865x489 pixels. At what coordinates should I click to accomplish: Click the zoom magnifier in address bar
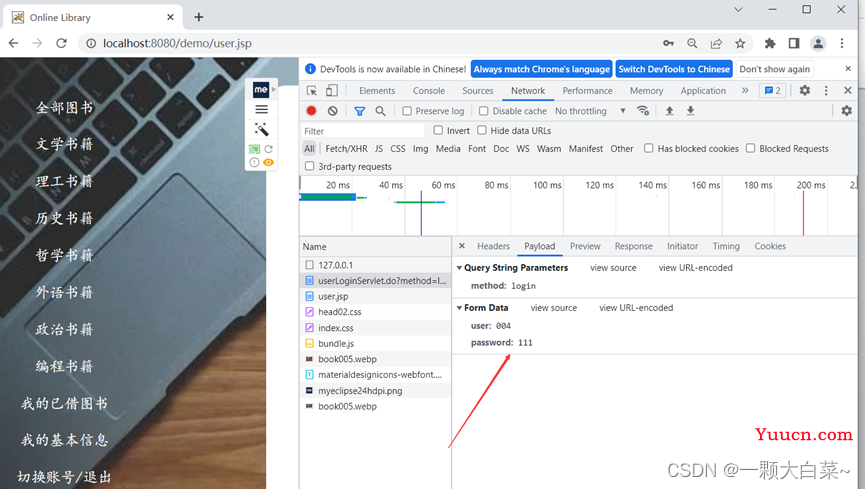692,43
